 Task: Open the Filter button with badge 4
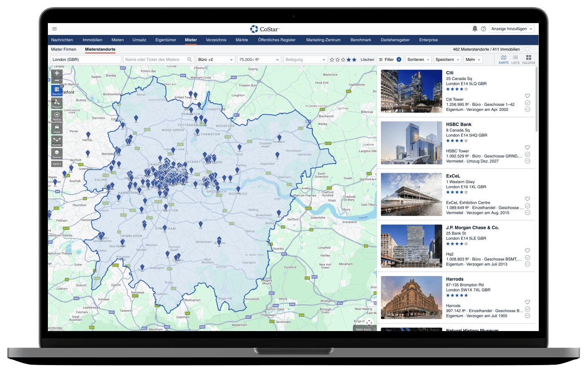[x=390, y=60]
